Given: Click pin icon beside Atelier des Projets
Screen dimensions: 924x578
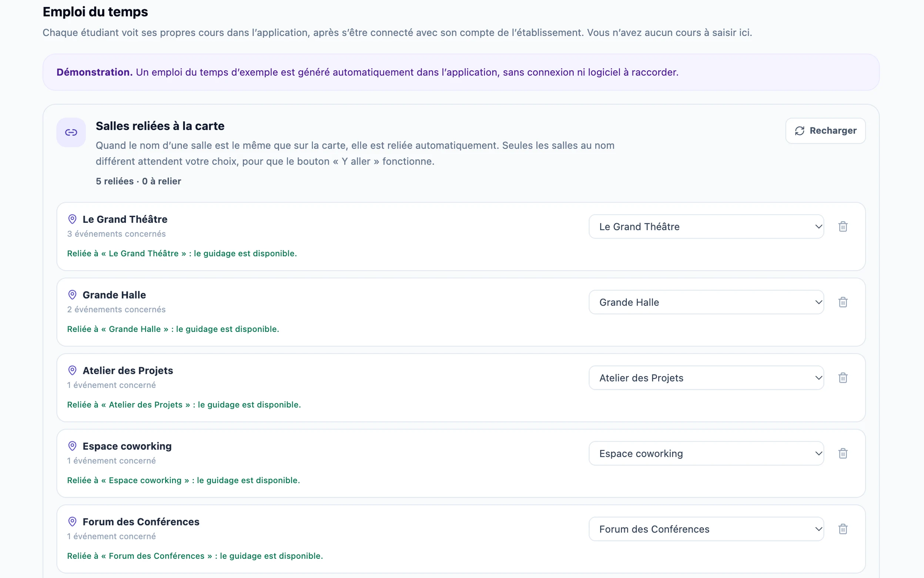Looking at the screenshot, I should [x=72, y=371].
